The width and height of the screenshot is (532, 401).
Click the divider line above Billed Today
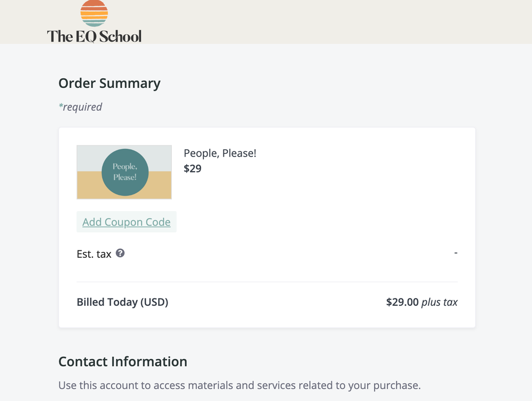(267, 282)
